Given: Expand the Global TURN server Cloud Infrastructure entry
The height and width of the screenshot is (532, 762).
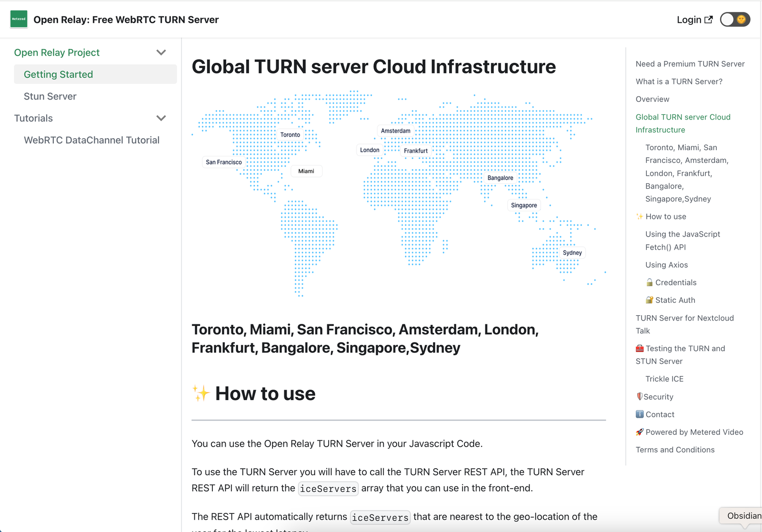Looking at the screenshot, I should 683,123.
